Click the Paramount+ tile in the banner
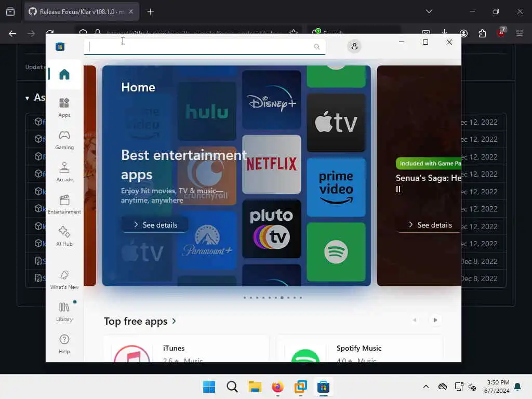Image resolution: width=532 pixels, height=399 pixels. click(x=207, y=241)
